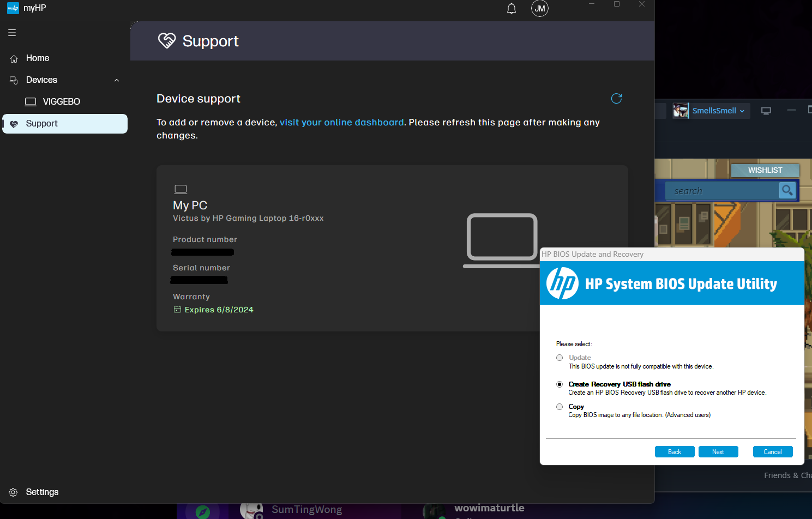The image size is (812, 519).
Task: Follow the visit your online dashboard link
Action: (342, 123)
